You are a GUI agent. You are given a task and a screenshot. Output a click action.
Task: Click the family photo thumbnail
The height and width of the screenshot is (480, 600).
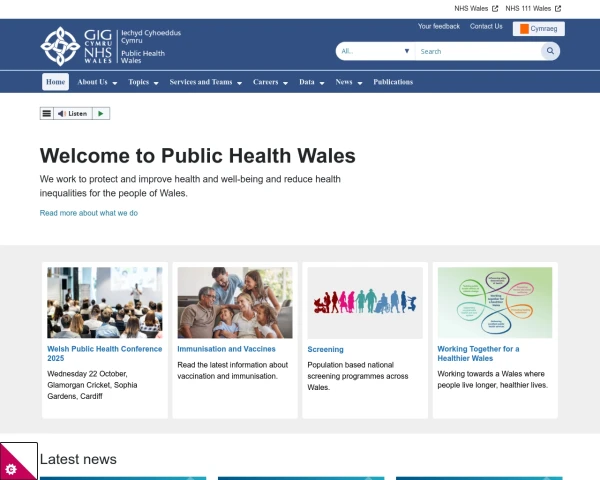coord(235,302)
